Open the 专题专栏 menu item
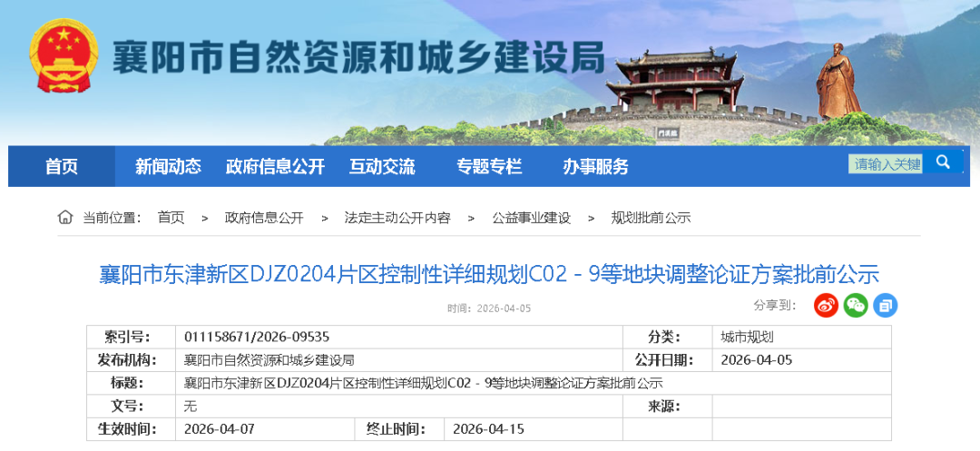The width and height of the screenshot is (980, 451). point(489,167)
